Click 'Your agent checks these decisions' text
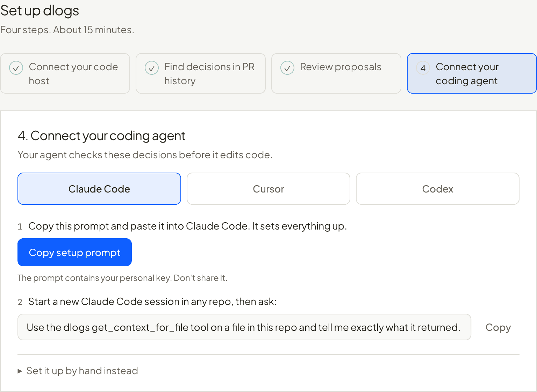This screenshot has height=392, width=537. pos(145,155)
